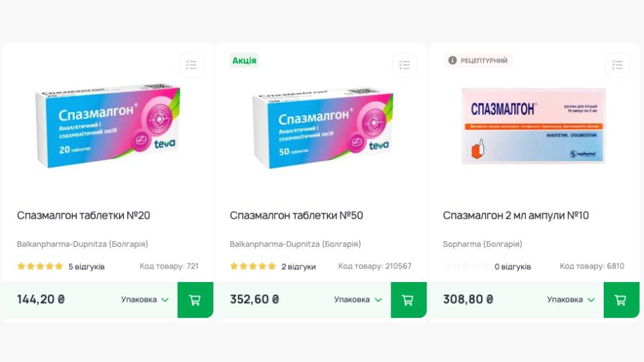This screenshot has width=644, height=362.
Task: Click the Акція promotion badge
Action: pyautogui.click(x=244, y=60)
